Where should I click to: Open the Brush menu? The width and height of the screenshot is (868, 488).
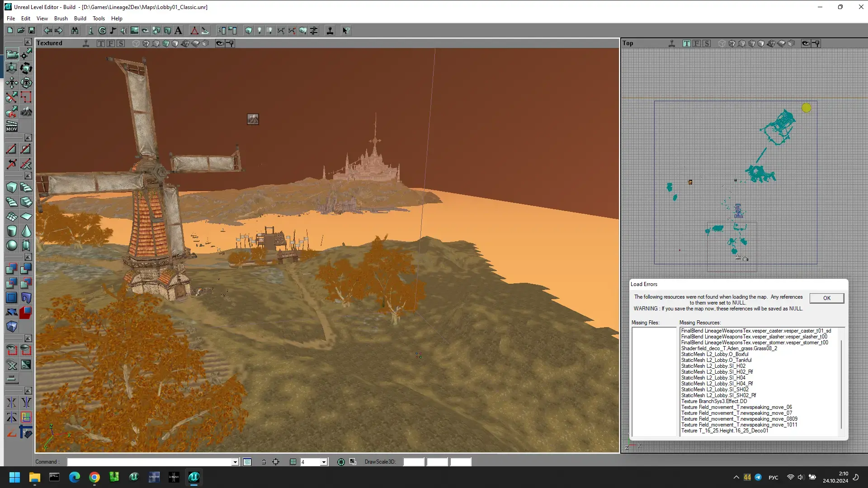point(61,19)
